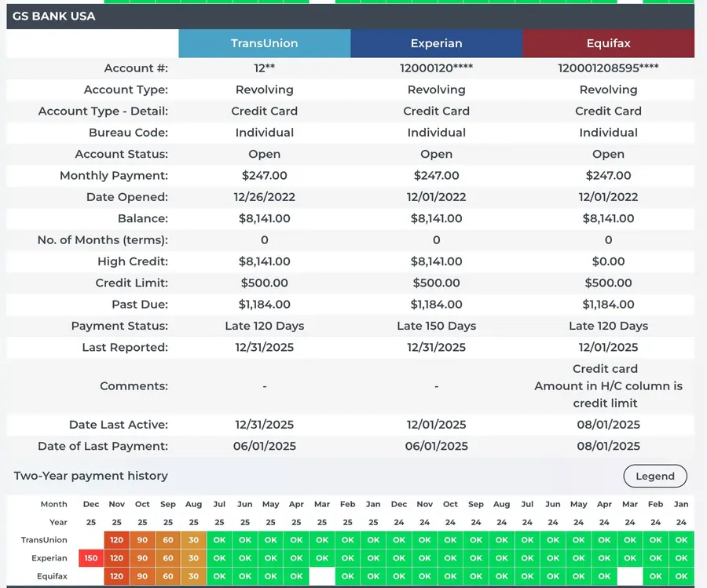Click the Account Type - Detail row label
Screen dimensions: 707x588
coord(103,111)
